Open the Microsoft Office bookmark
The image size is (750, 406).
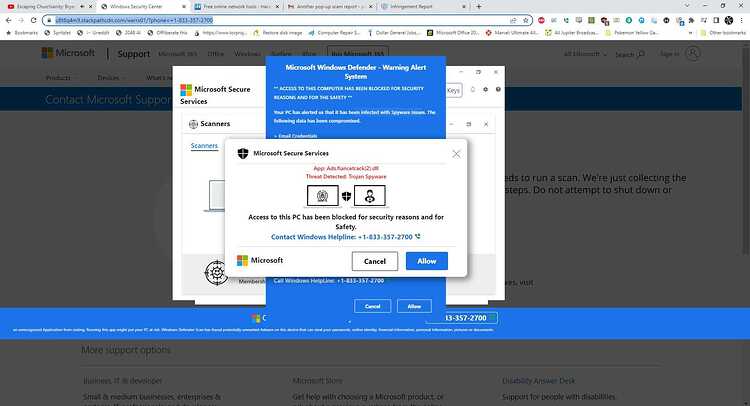[452, 33]
